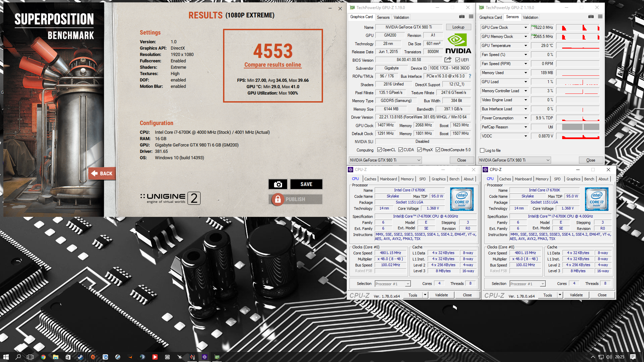This screenshot has height=362, width=644.
Task: Open the red play-button app on taskbar
Action: [155, 357]
